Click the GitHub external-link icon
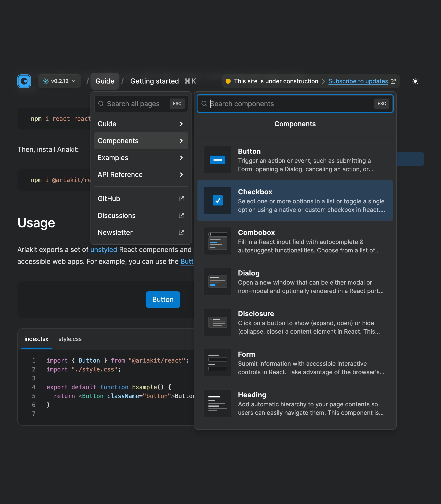The width and height of the screenshot is (441, 504). pyautogui.click(x=181, y=199)
